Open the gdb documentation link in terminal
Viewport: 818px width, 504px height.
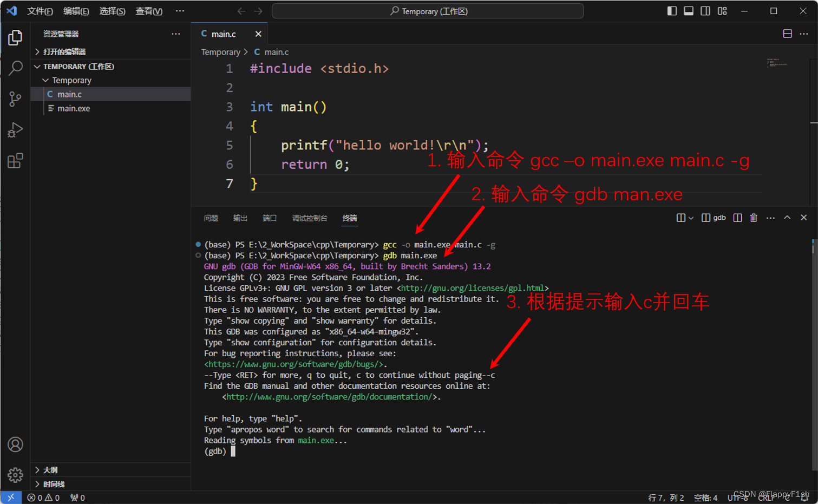coord(330,397)
